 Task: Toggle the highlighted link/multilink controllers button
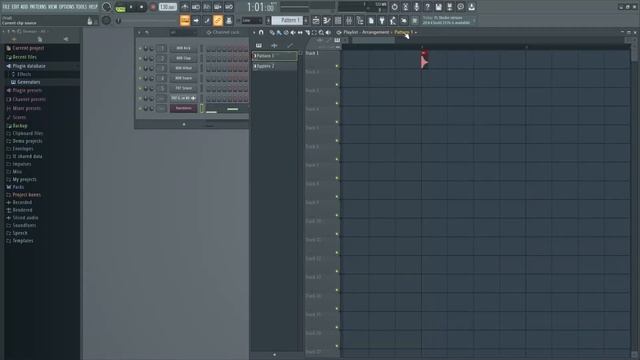218,20
